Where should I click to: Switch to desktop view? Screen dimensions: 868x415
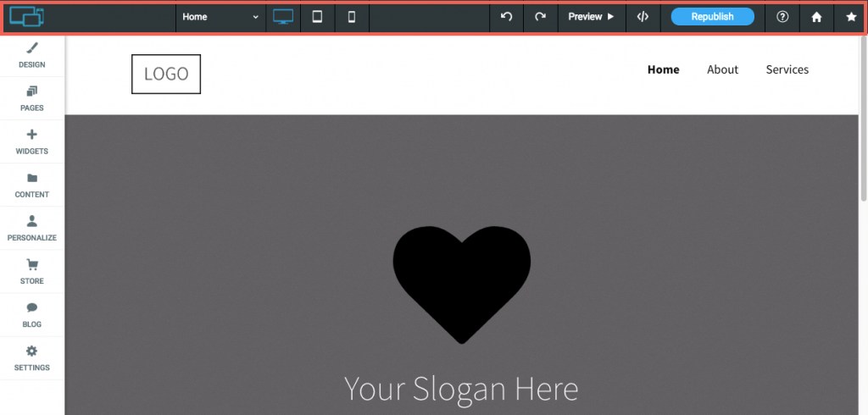[283, 17]
